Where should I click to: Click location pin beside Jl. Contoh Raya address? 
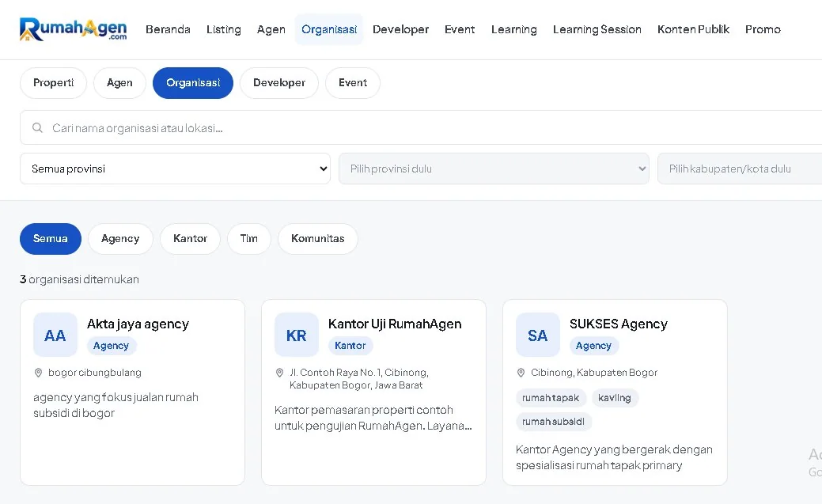click(x=279, y=373)
